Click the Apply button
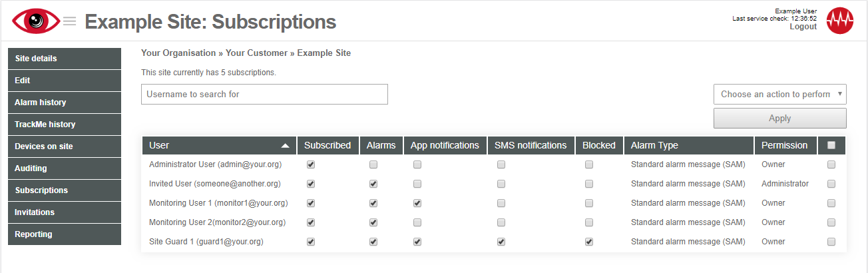 780,119
